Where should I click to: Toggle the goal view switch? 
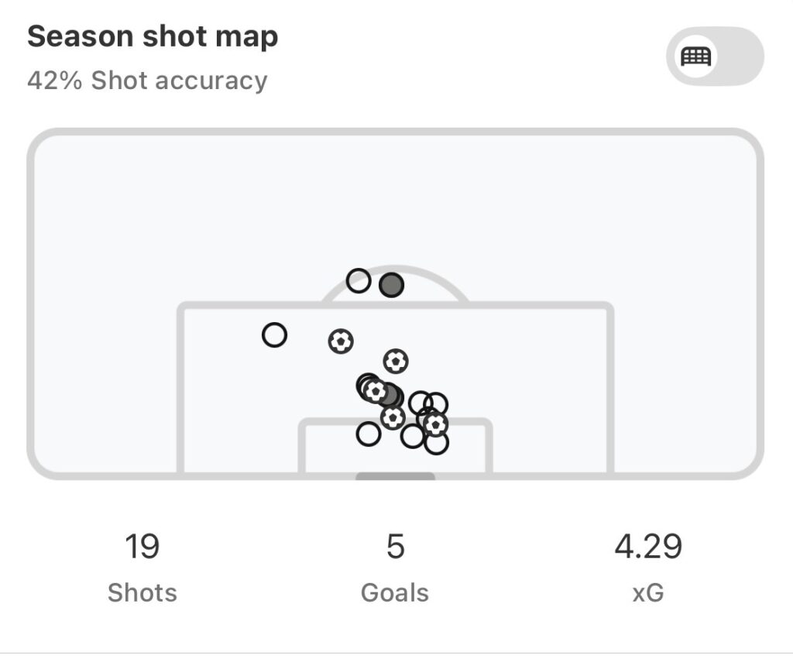(x=715, y=57)
